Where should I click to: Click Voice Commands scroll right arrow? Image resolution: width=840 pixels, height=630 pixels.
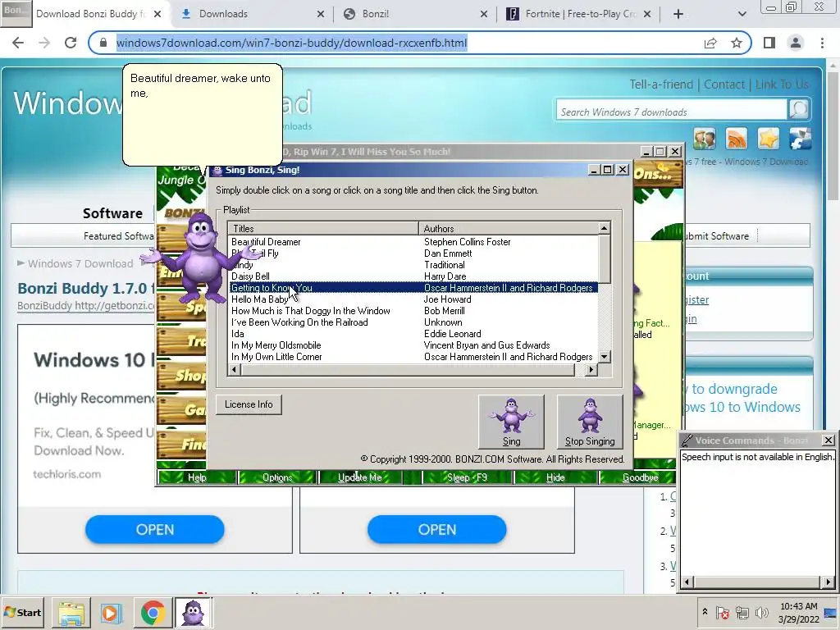click(829, 582)
